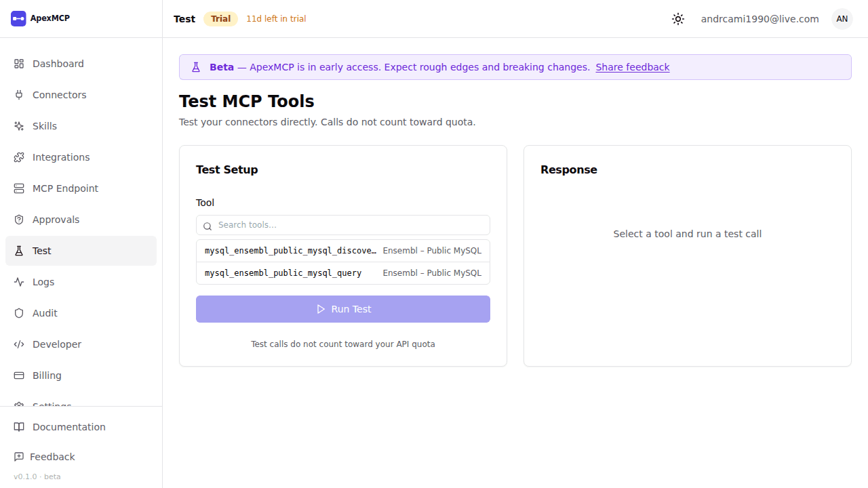Click the ApexMCP logo icon
Screen dimensions: 868x488
tap(18, 19)
